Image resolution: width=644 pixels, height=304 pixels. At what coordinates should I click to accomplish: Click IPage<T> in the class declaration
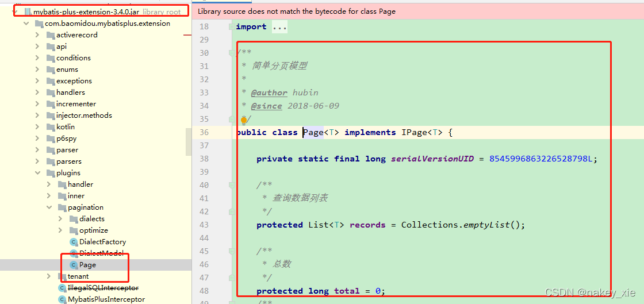click(422, 133)
